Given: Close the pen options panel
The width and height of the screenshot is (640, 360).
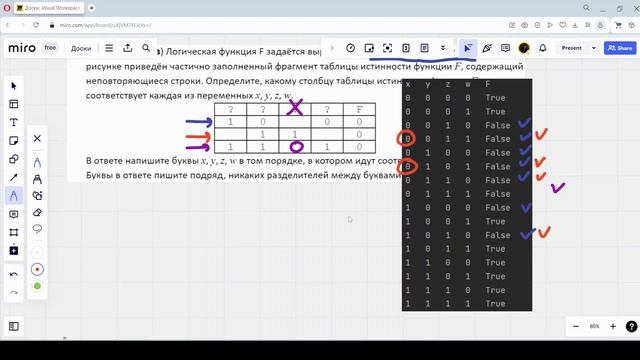Looking at the screenshot, I should tap(37, 138).
